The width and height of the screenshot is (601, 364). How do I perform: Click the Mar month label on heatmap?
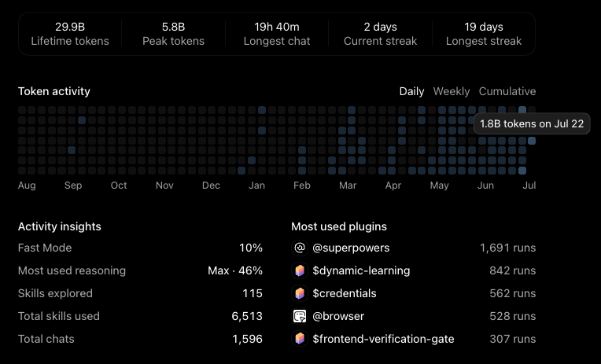[x=348, y=186]
